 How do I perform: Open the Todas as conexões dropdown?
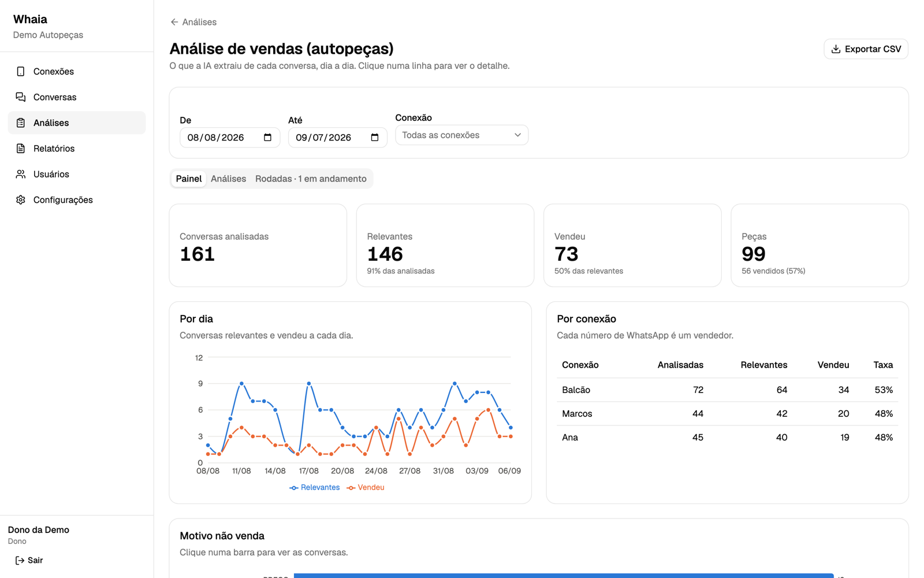[461, 135]
